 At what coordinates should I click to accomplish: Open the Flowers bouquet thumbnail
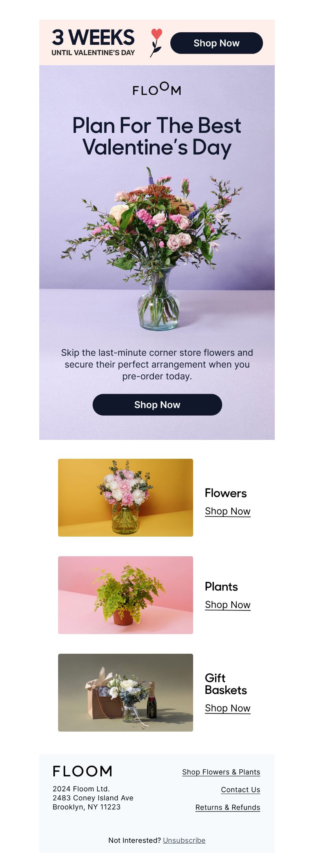126,498
